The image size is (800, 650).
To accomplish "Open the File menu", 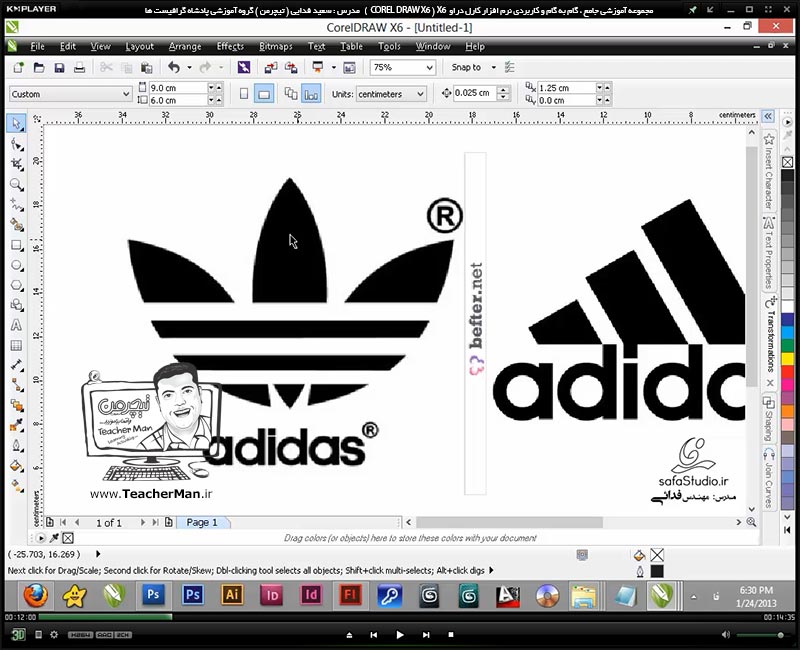I will click(x=37, y=46).
